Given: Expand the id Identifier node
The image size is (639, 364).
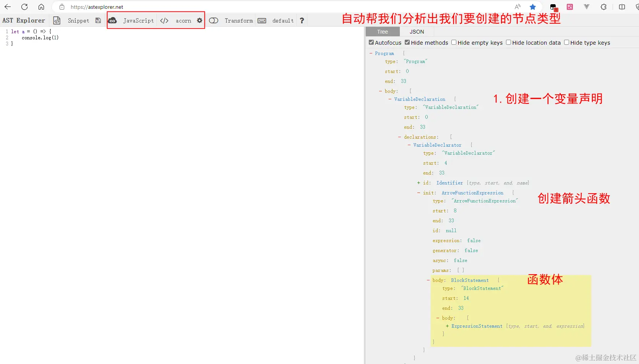Looking at the screenshot, I should tap(418, 183).
